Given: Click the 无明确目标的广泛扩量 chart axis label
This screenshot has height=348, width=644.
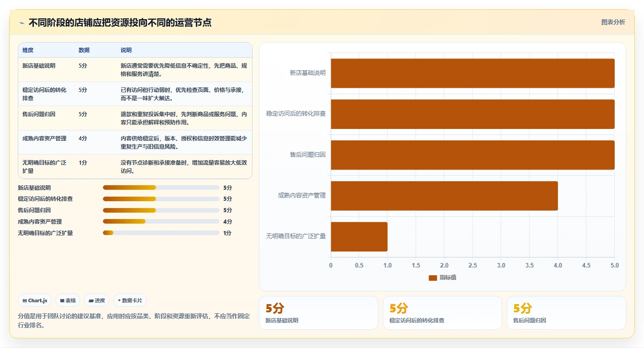Looking at the screenshot, I should [296, 236].
